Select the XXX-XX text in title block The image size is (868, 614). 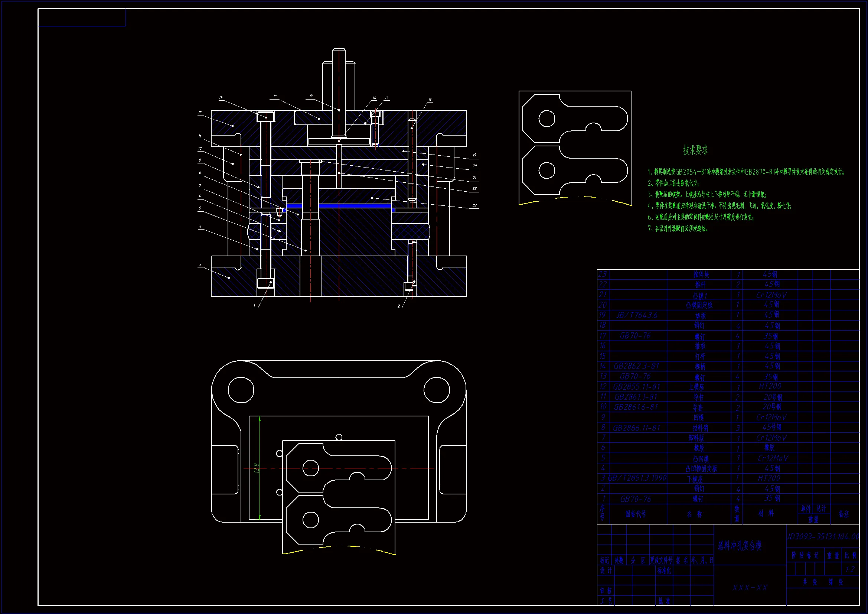(x=750, y=588)
